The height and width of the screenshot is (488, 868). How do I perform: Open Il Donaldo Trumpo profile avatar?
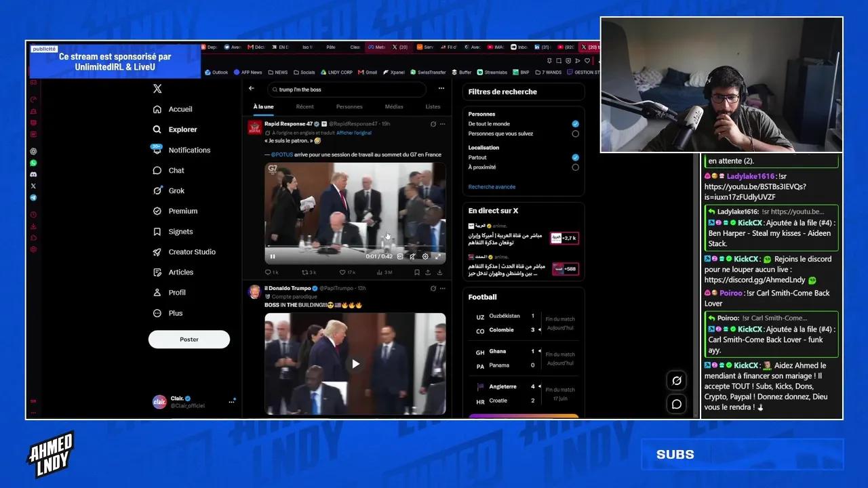pyautogui.click(x=254, y=291)
